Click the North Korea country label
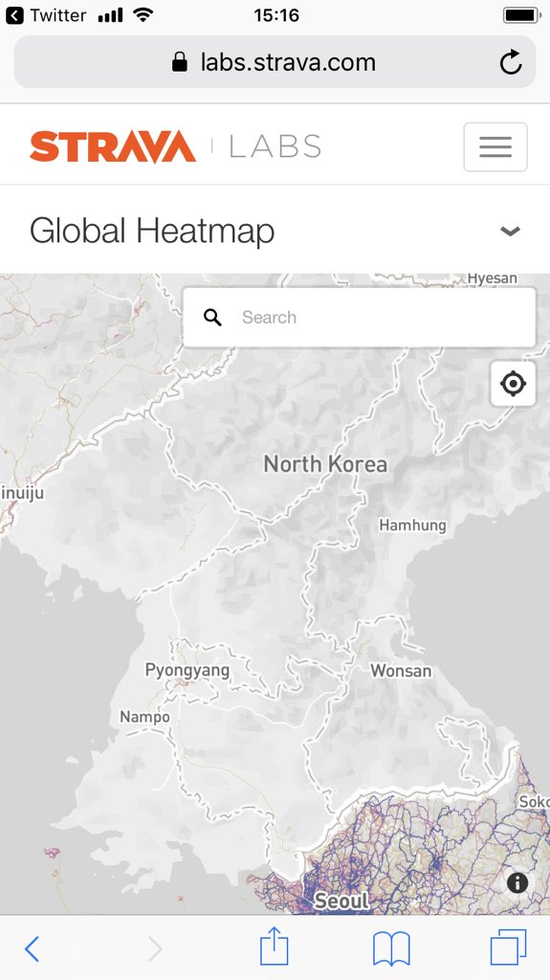 [x=325, y=464]
